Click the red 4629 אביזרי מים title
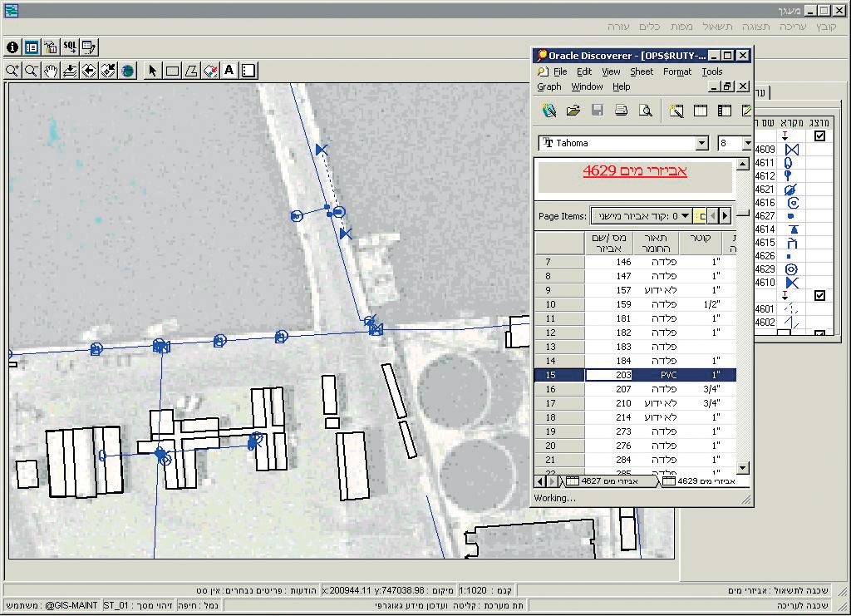The image size is (851, 616). (x=634, y=170)
